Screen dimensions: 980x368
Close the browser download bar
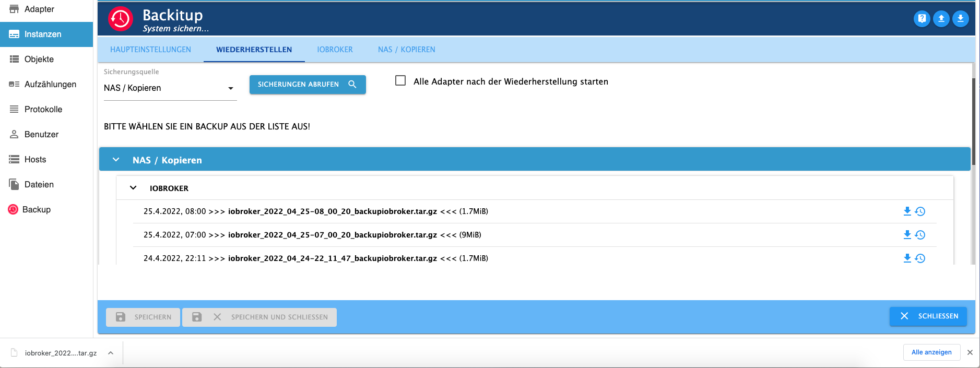pos(970,352)
